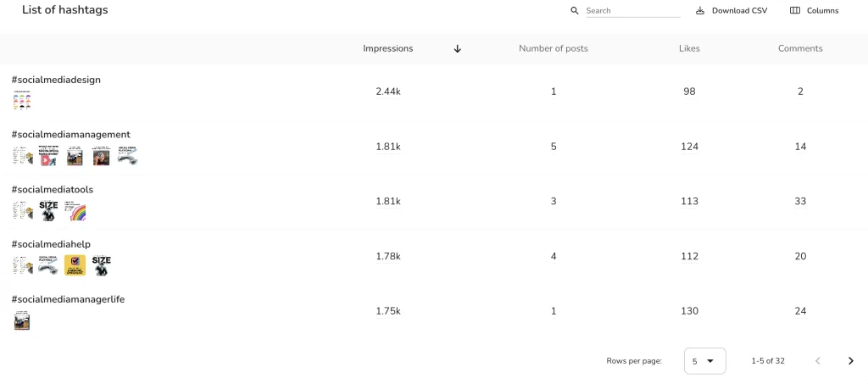Click the #socialmediamanagement hashtag name
The image size is (868, 384).
[x=71, y=135]
